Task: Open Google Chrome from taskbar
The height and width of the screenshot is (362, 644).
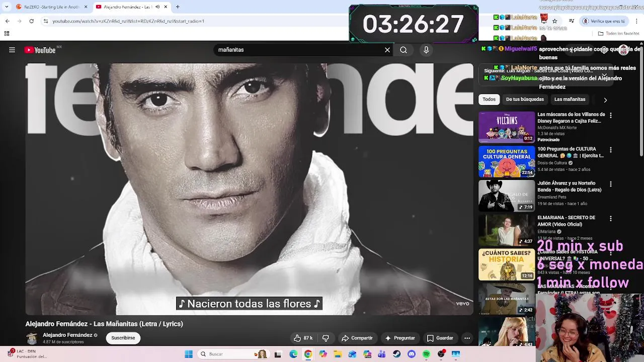Action: [x=308, y=354]
